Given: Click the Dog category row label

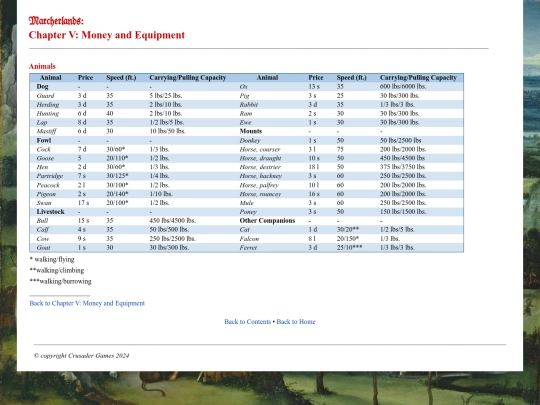Looking at the screenshot, I should 42,86.
